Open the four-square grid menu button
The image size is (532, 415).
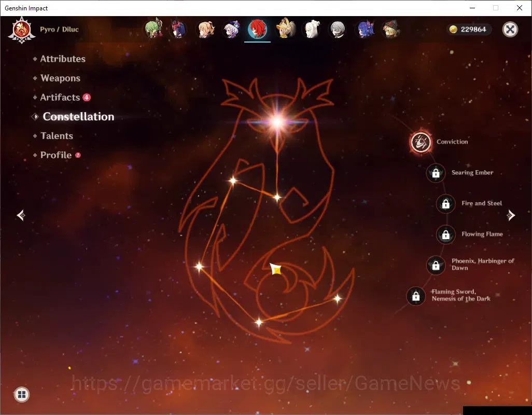click(x=22, y=394)
